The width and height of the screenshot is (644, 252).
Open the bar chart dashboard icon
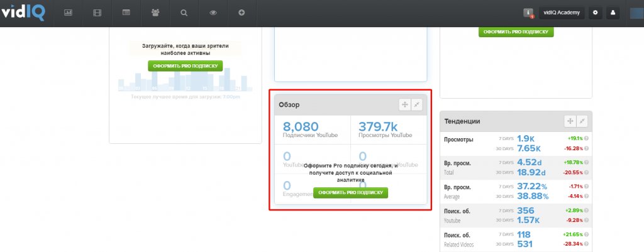(68, 13)
